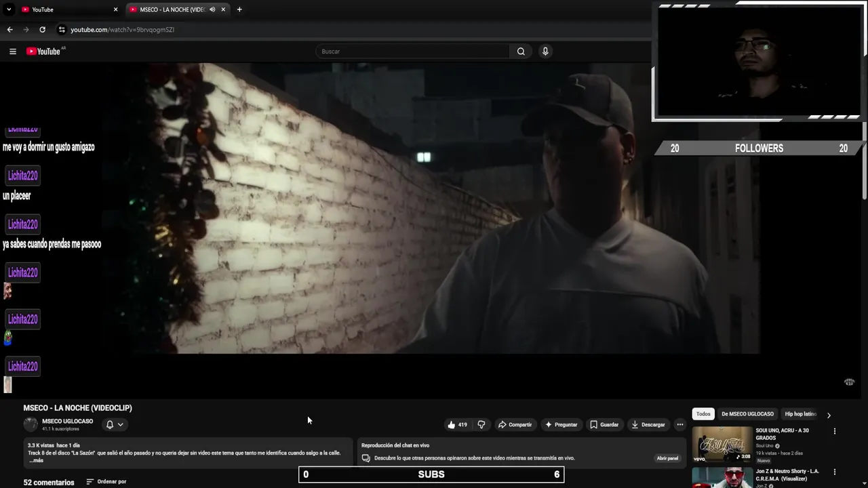Start voice search with microphone icon

[545, 52]
